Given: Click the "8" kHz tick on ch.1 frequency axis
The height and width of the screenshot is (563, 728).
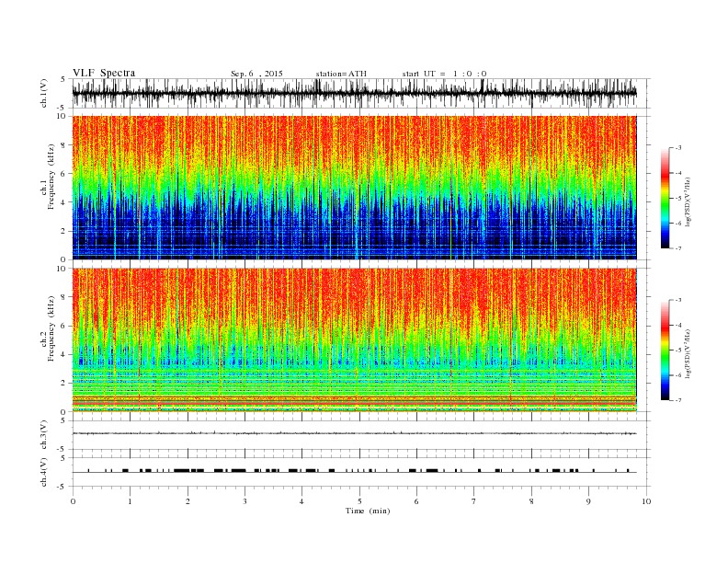Looking at the screenshot, I should coord(63,145).
